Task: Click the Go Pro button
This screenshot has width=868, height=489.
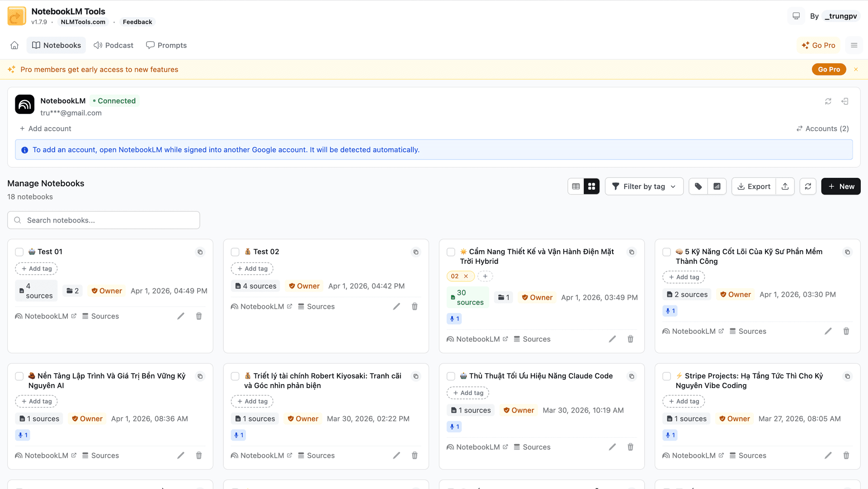Action: click(x=818, y=45)
